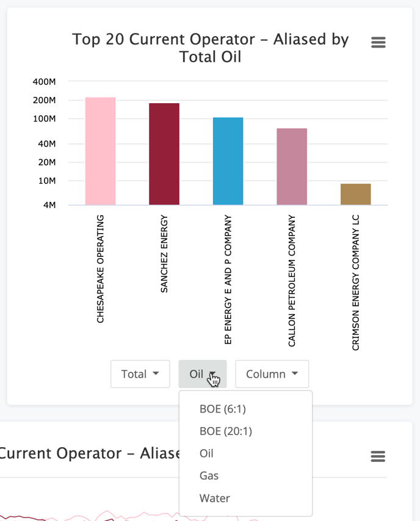Click the EP Energy blue bar

point(228,161)
